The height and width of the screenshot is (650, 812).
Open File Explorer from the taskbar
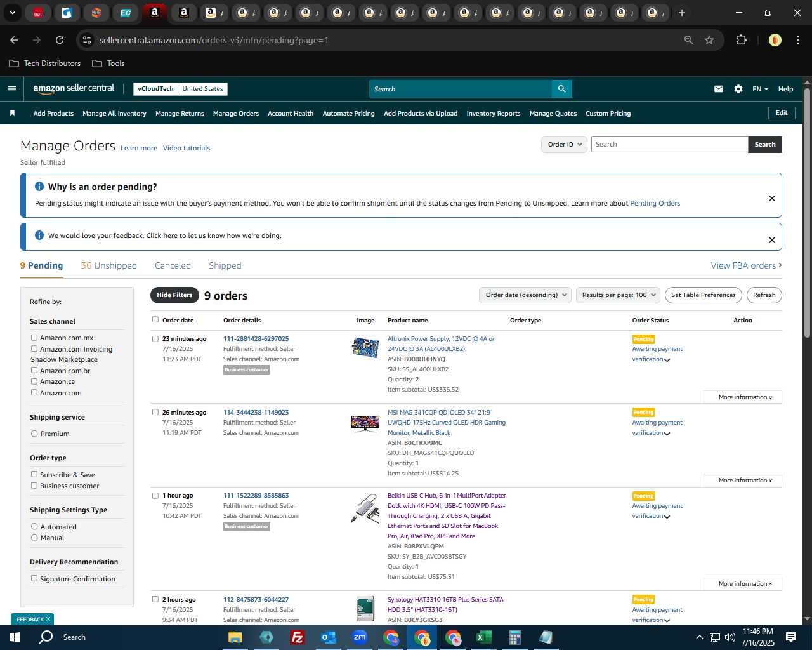pos(235,637)
